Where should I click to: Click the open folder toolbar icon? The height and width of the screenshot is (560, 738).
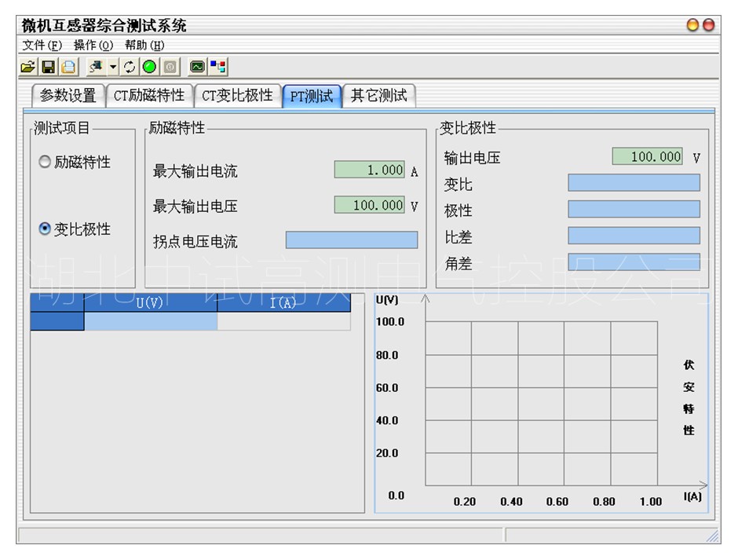coord(27,67)
